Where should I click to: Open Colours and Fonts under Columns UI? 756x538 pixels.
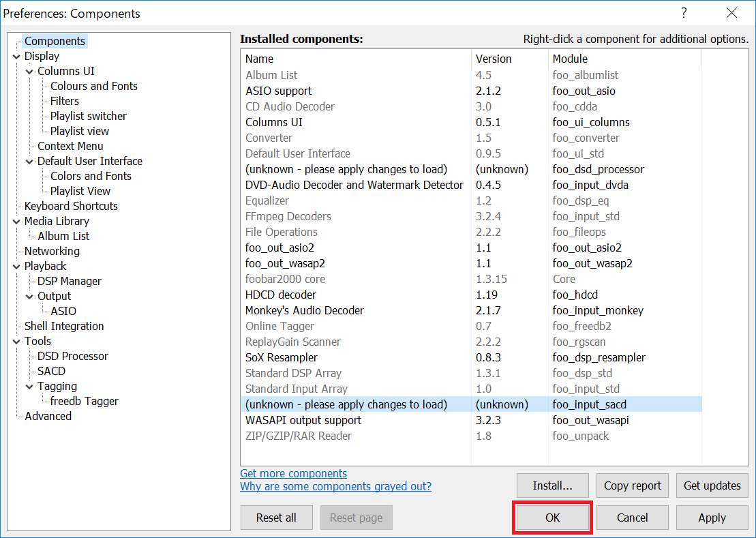click(94, 86)
